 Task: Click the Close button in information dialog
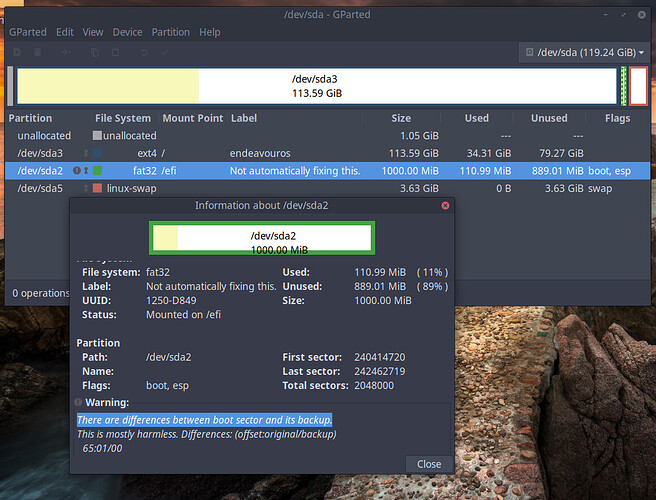pyautogui.click(x=429, y=464)
